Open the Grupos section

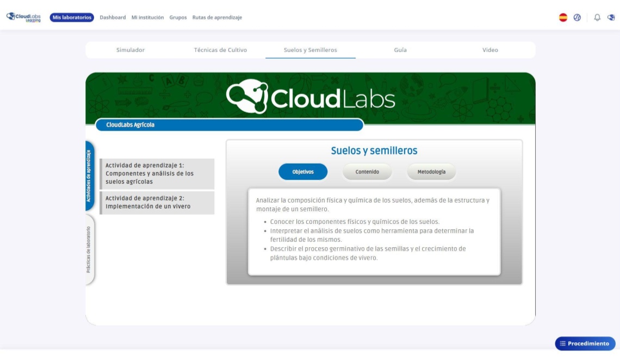tap(178, 17)
